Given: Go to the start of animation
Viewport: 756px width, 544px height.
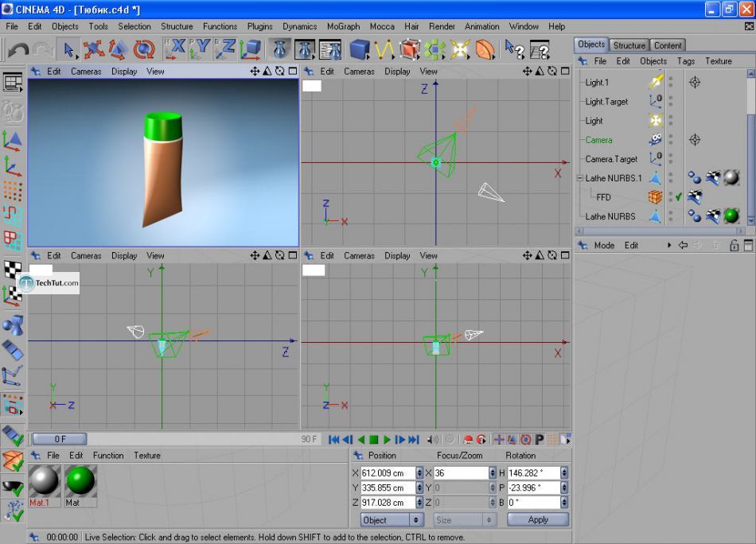Looking at the screenshot, I should point(333,440).
